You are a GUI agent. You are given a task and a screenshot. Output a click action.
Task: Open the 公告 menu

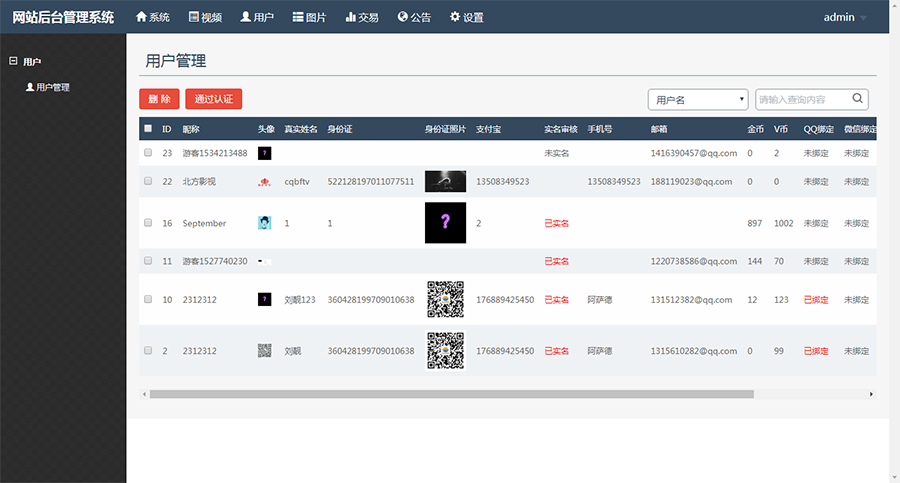tap(414, 17)
